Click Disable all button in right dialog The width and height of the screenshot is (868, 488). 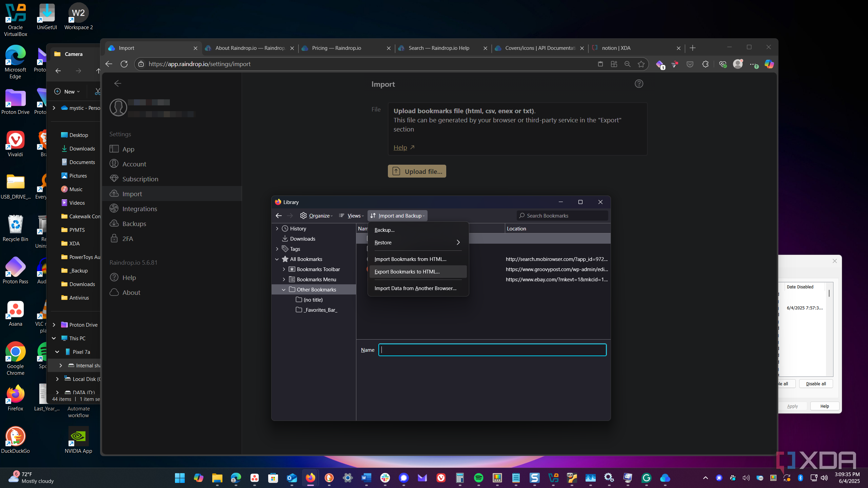[x=816, y=384]
